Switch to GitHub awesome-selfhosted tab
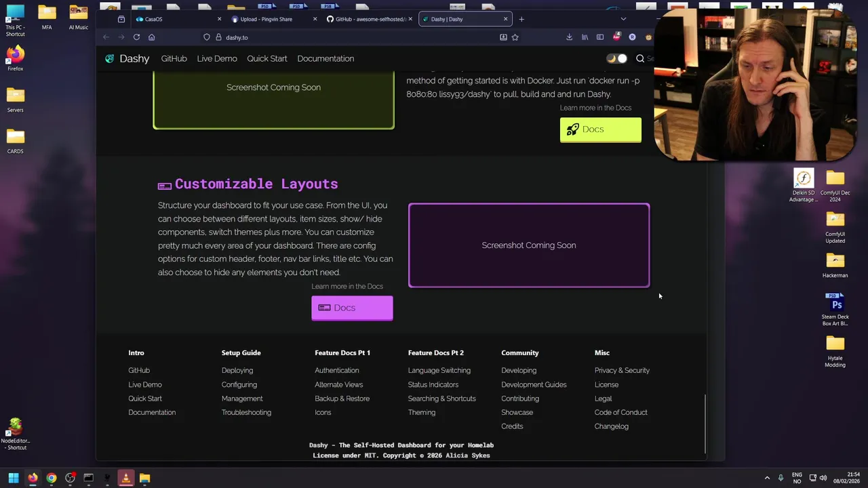This screenshot has height=488, width=868. [x=370, y=19]
